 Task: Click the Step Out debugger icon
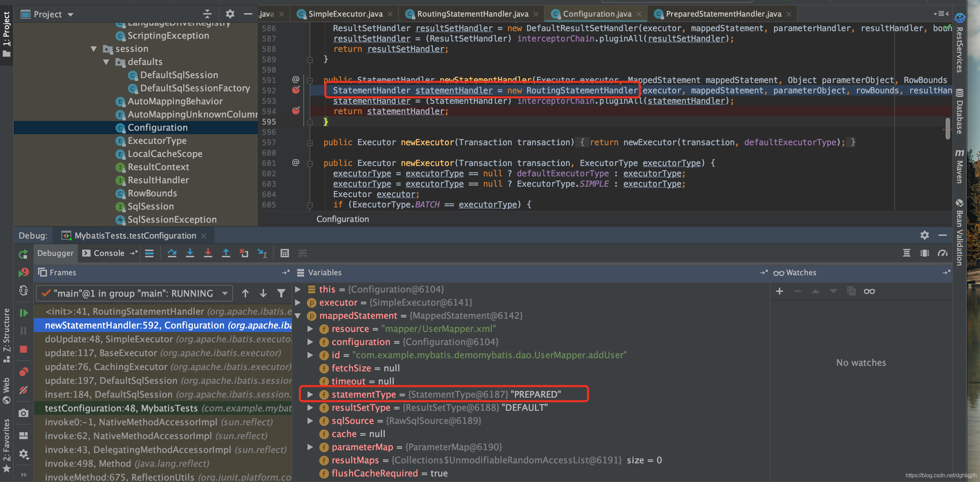point(226,253)
